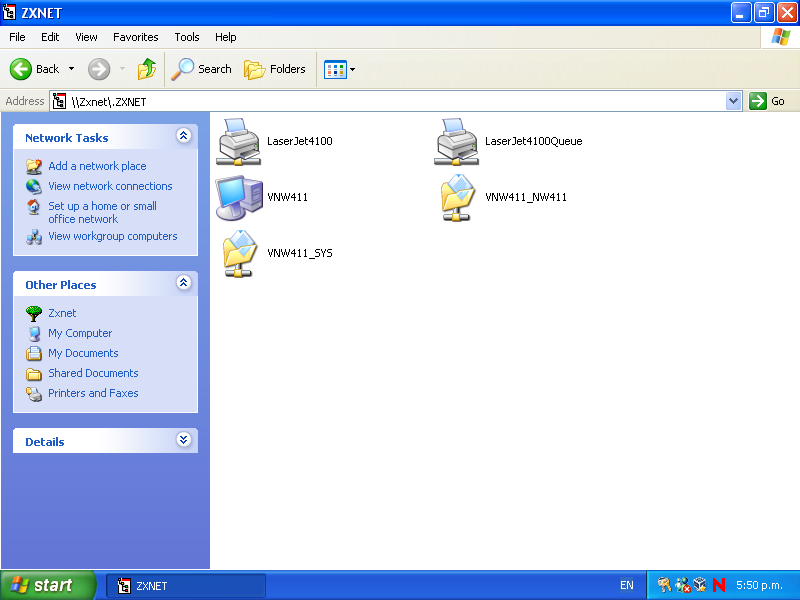Click the 'VNW411_NW411' label text
The image size is (800, 600).
coord(526,197)
